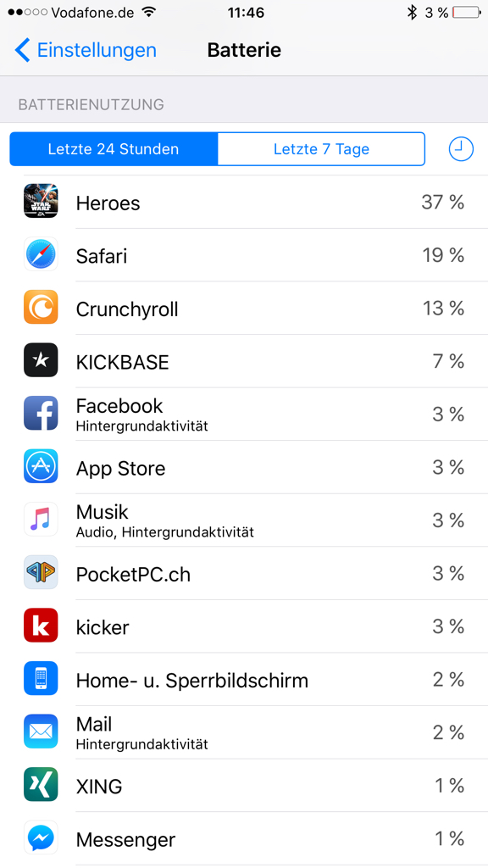Image resolution: width=488 pixels, height=868 pixels.
Task: Tap the Musik note icon
Action: [41, 520]
